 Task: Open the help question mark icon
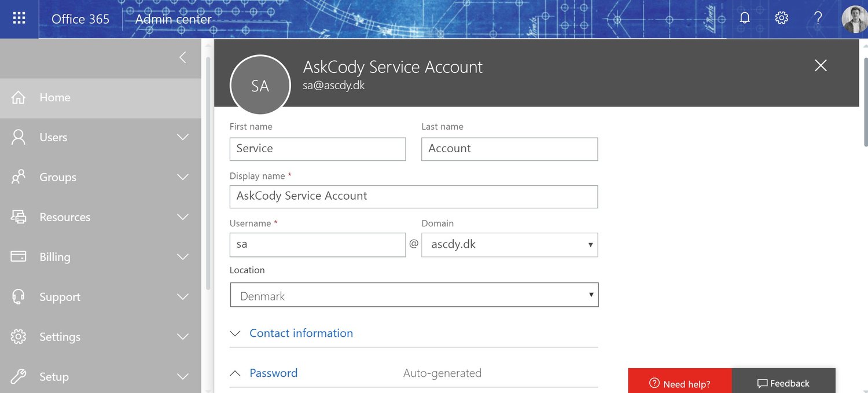pyautogui.click(x=818, y=18)
